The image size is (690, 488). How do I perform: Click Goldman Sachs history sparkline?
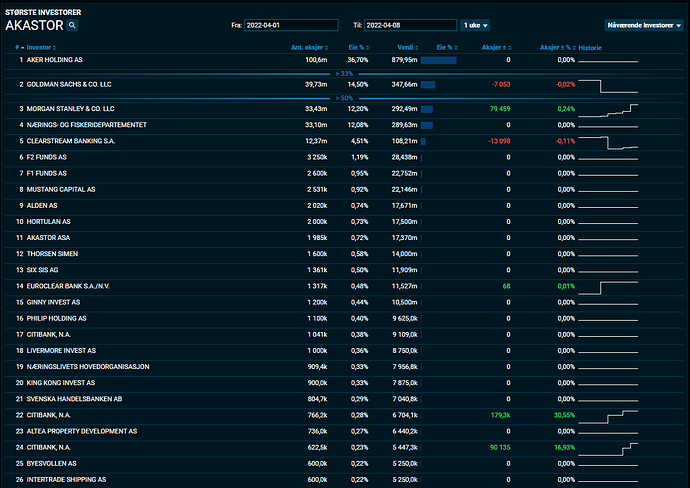pyautogui.click(x=608, y=86)
